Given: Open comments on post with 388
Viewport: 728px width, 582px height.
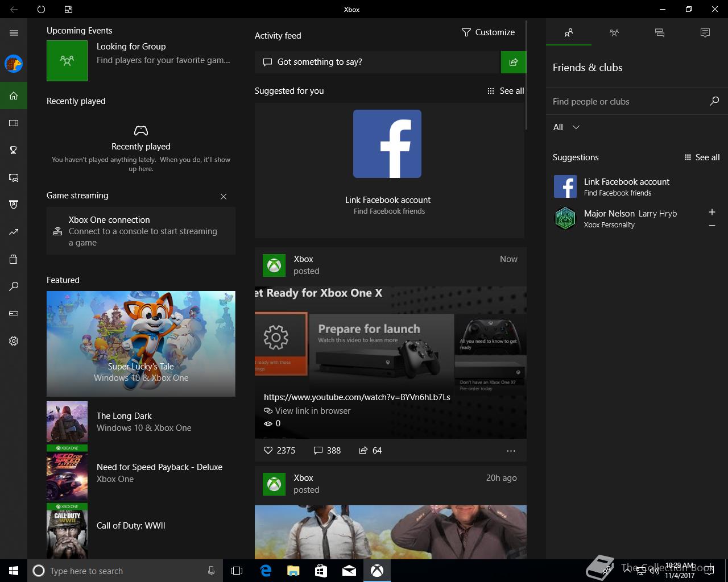Looking at the screenshot, I should [327, 450].
